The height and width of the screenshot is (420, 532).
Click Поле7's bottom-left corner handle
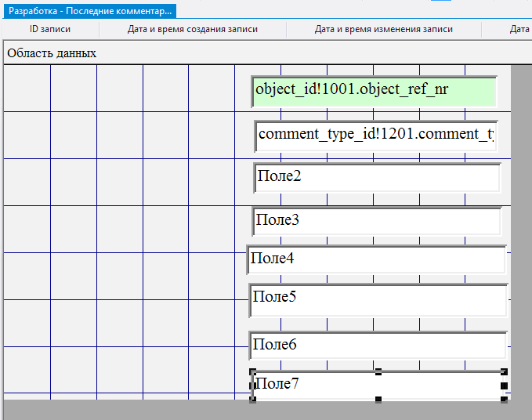point(252,400)
